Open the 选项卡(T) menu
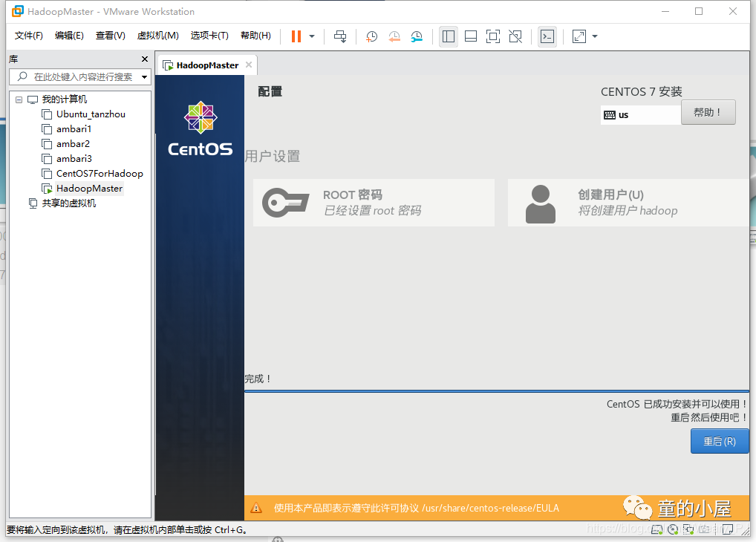The image size is (756, 542). [x=209, y=36]
